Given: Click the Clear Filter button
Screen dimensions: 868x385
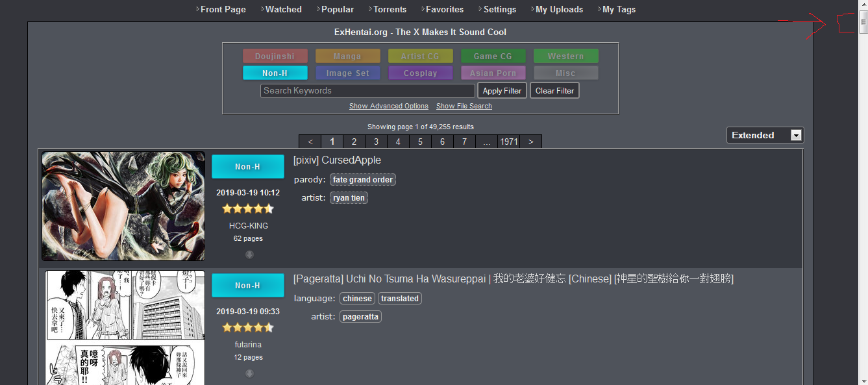Looking at the screenshot, I should pos(554,91).
